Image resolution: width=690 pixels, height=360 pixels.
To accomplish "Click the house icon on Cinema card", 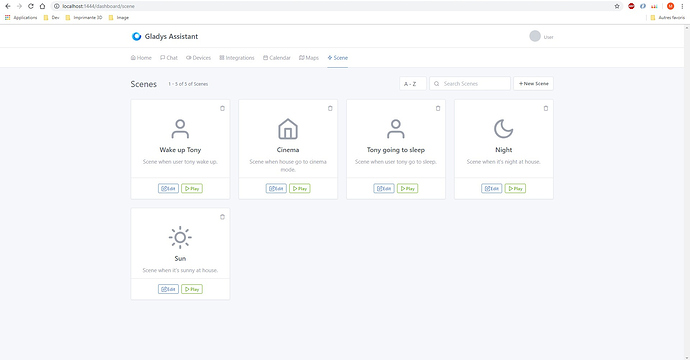I will [x=288, y=129].
